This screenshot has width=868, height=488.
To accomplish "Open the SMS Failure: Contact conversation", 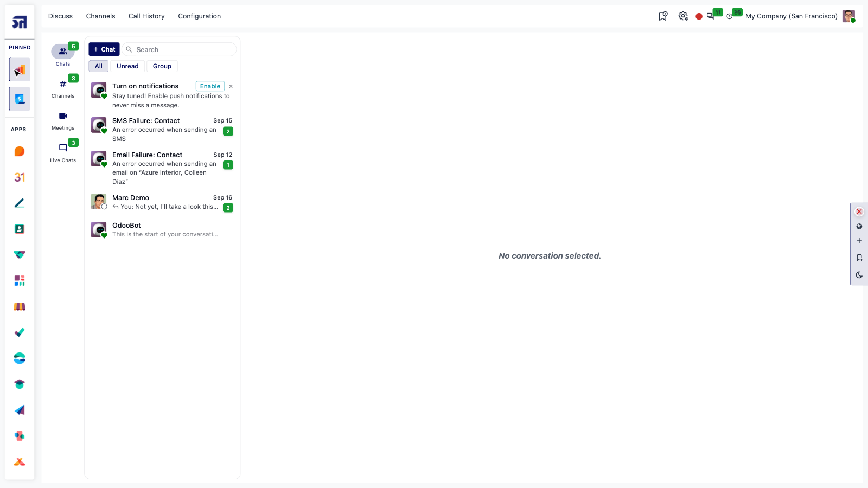I will click(x=162, y=130).
